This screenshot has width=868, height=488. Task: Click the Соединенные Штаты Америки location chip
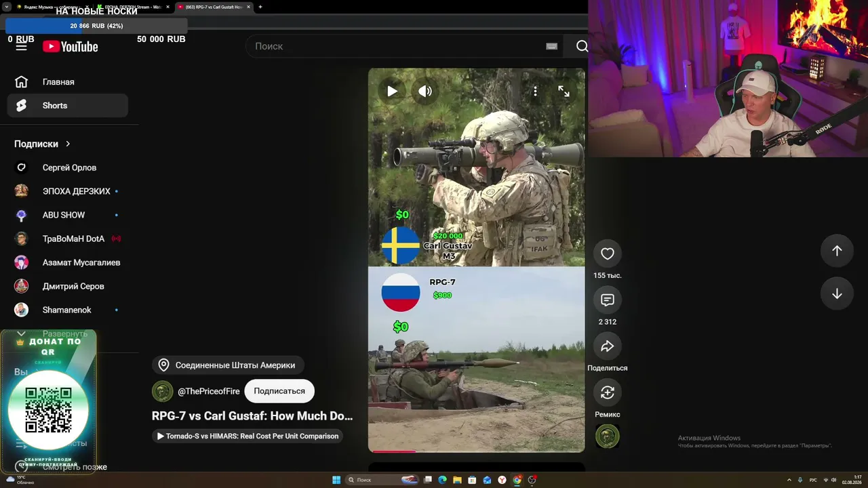[x=228, y=365]
